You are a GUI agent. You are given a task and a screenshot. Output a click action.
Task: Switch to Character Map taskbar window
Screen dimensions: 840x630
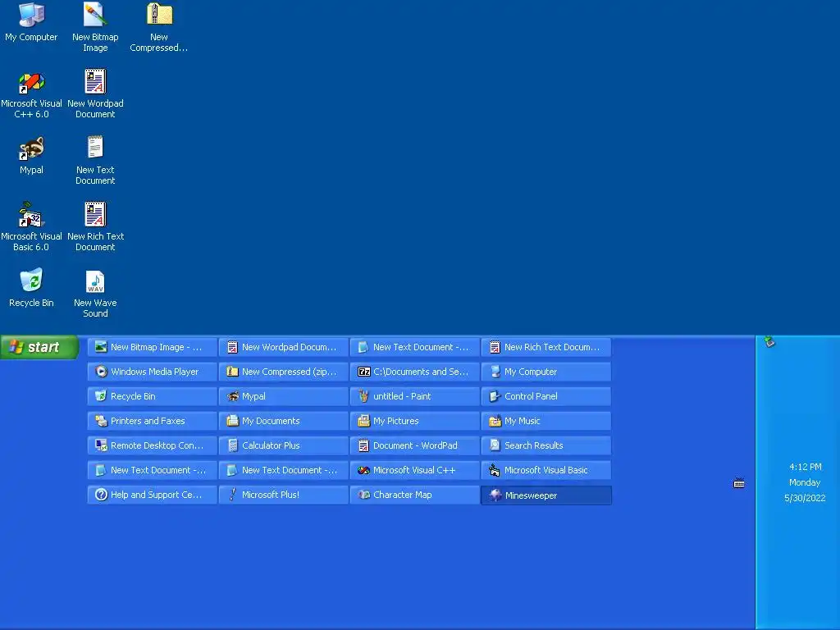tap(415, 495)
